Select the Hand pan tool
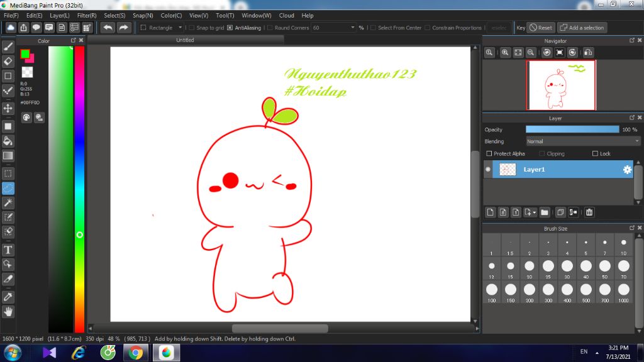This screenshot has width=644, height=362. click(x=8, y=312)
